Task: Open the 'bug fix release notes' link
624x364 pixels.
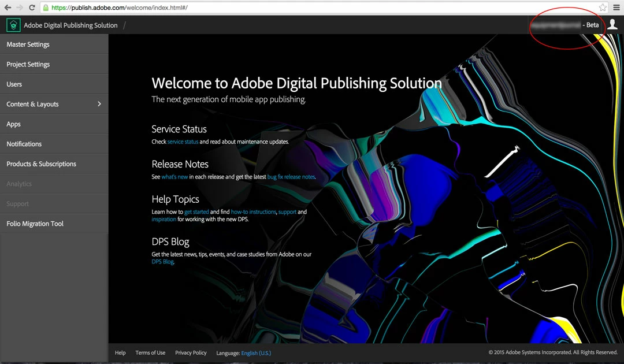Action: pos(291,177)
